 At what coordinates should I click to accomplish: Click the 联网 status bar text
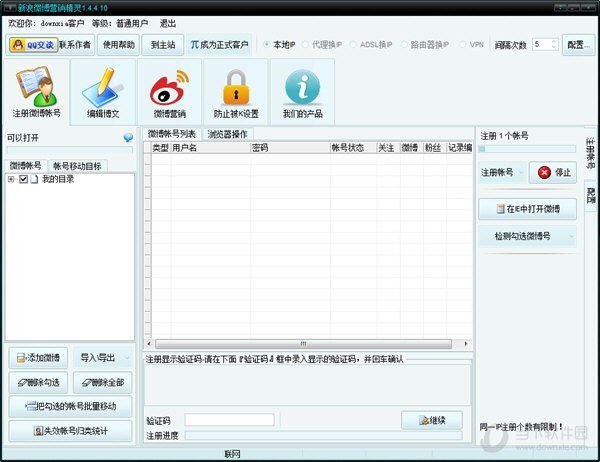pyautogui.click(x=232, y=454)
